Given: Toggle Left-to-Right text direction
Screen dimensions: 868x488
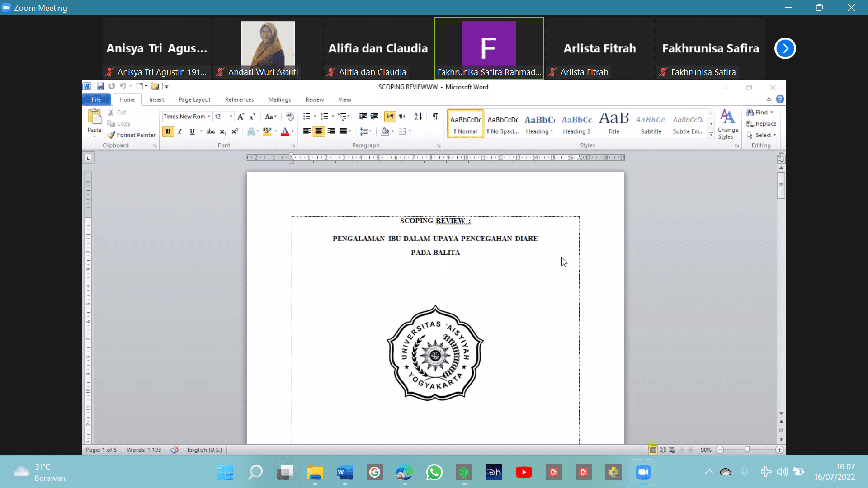Looking at the screenshot, I should [x=390, y=117].
